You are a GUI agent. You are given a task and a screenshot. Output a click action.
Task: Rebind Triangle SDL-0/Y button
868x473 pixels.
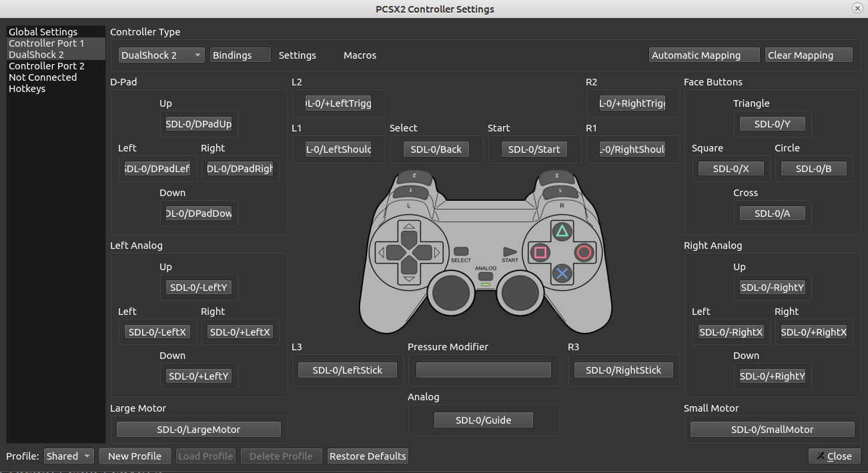coord(773,124)
